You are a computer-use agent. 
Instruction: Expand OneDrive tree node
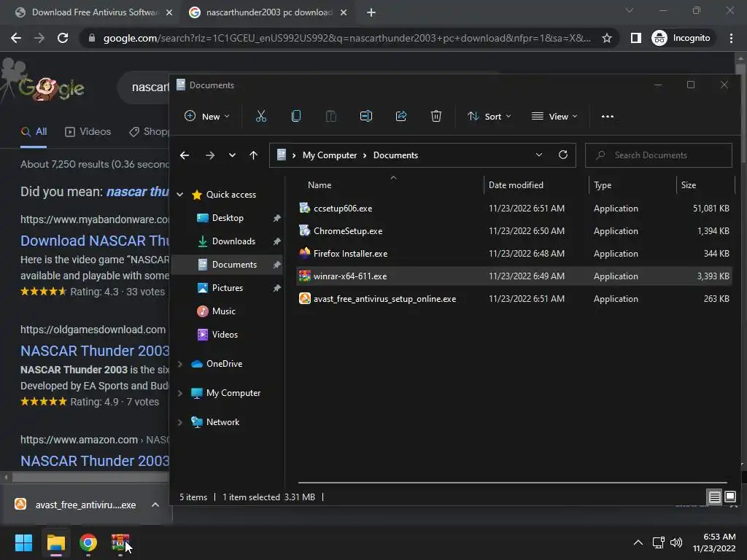point(179,364)
